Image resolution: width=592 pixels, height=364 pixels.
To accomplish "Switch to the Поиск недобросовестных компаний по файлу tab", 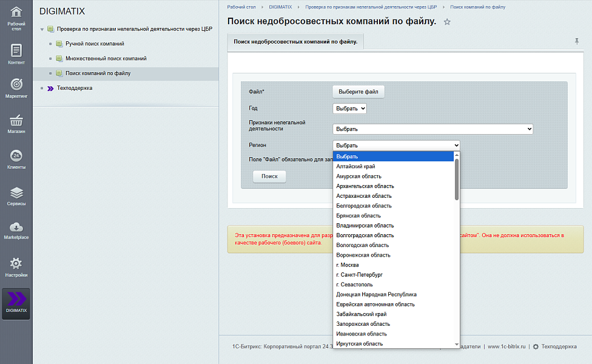I will [295, 41].
